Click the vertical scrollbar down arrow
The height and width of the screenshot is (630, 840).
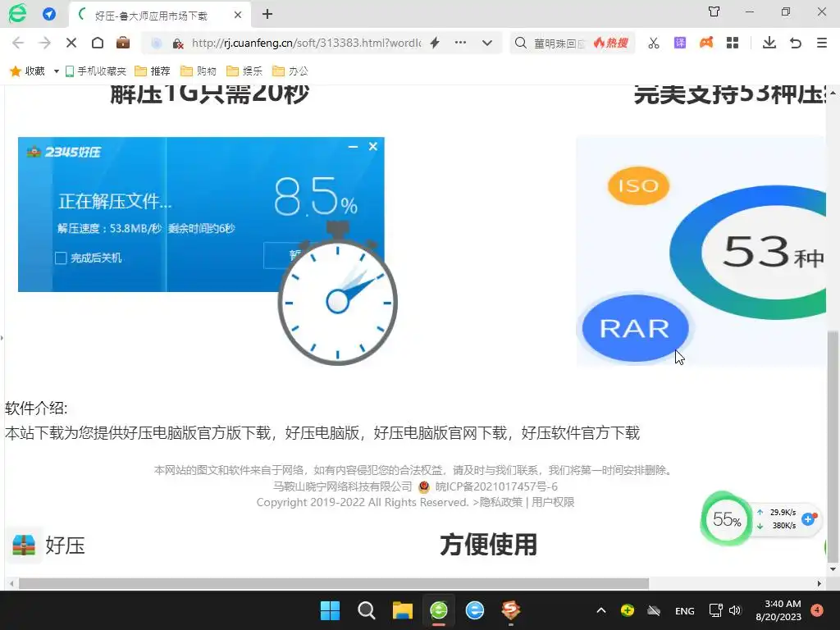[833, 569]
